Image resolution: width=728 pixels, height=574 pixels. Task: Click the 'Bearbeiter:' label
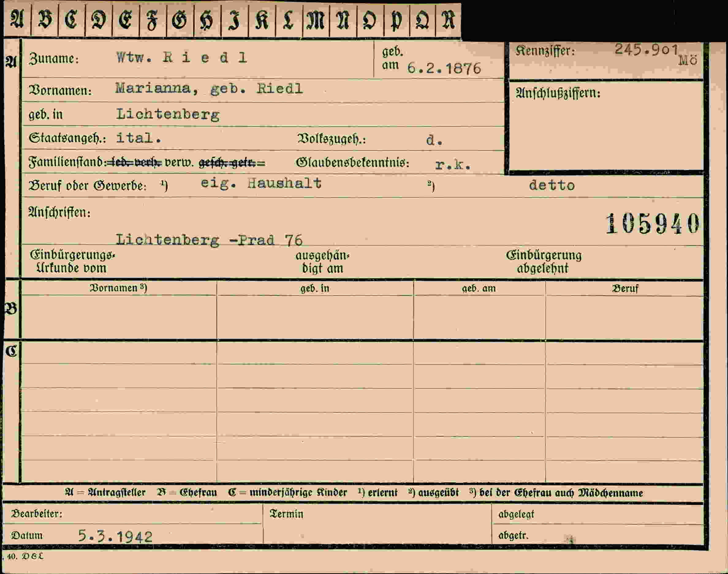(37, 514)
